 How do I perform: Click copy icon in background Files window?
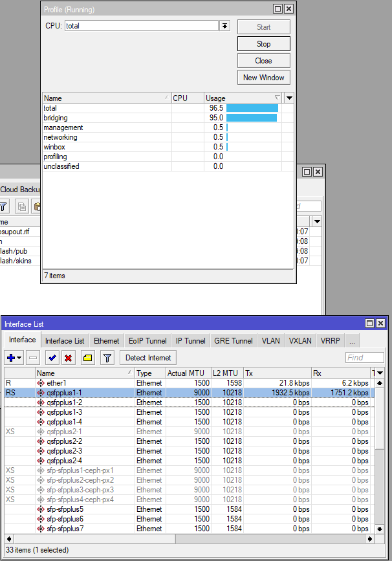click(22, 206)
